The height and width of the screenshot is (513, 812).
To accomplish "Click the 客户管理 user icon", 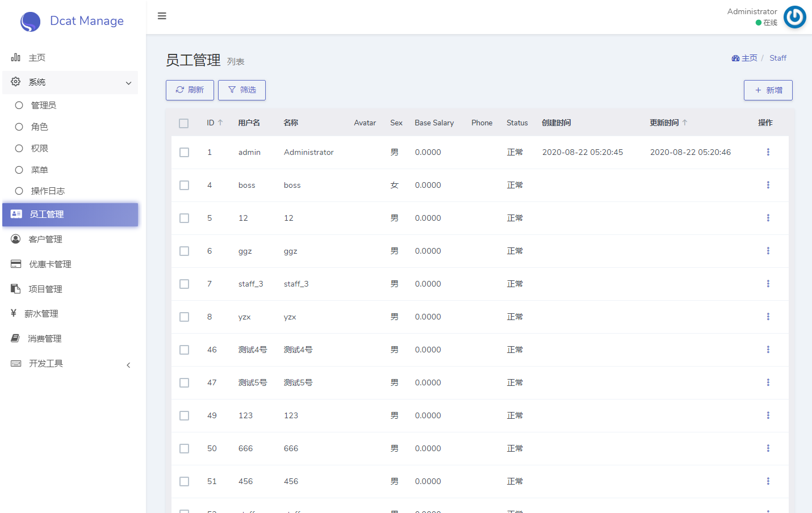I will [x=16, y=239].
